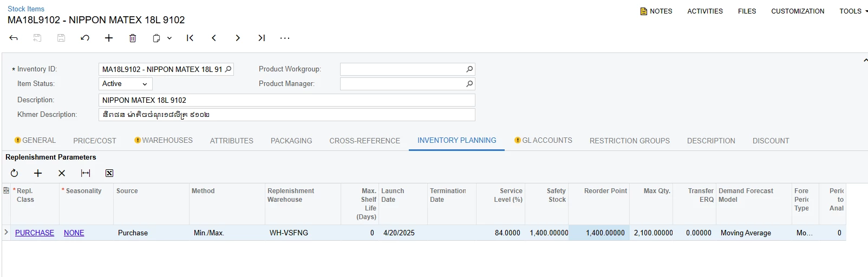Go to the next record
The width and height of the screenshot is (868, 277).
238,38
